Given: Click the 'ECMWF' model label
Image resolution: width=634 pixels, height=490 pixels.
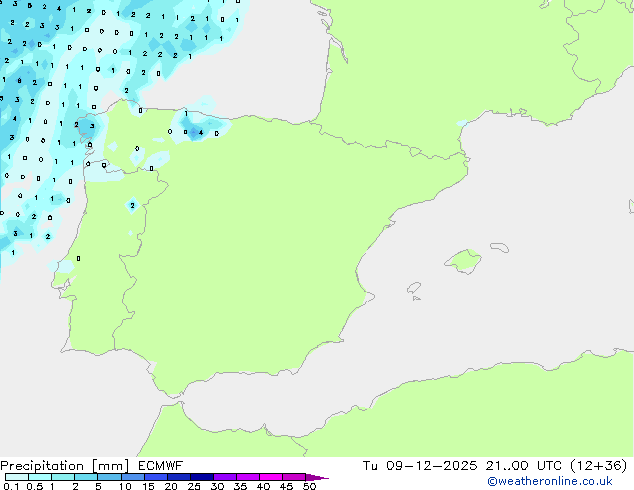Looking at the screenshot, I should click(x=160, y=466).
